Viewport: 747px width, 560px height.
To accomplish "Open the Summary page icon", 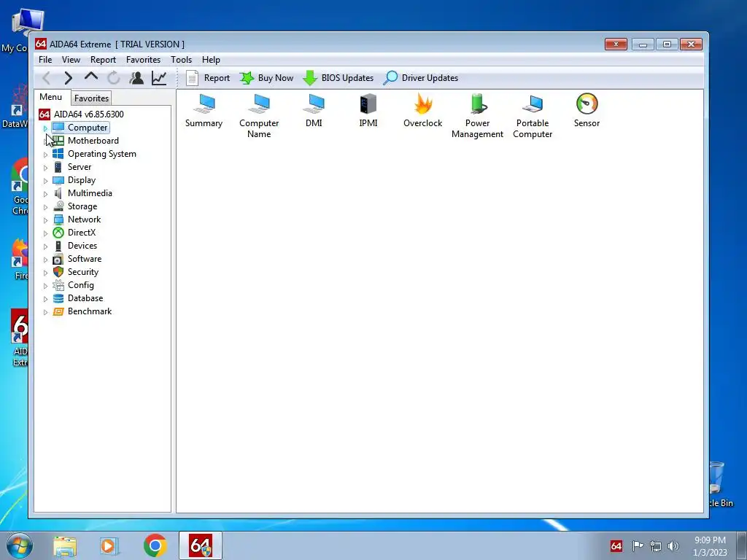I will pos(204,111).
